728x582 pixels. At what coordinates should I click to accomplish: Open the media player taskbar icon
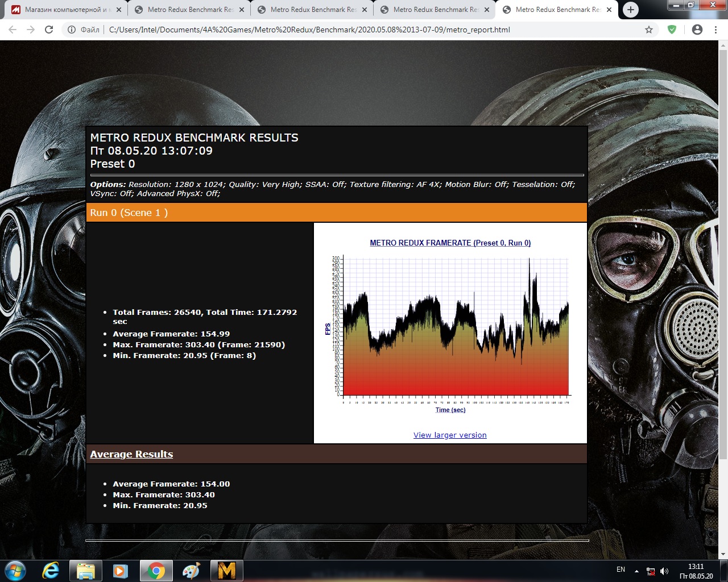coord(121,571)
